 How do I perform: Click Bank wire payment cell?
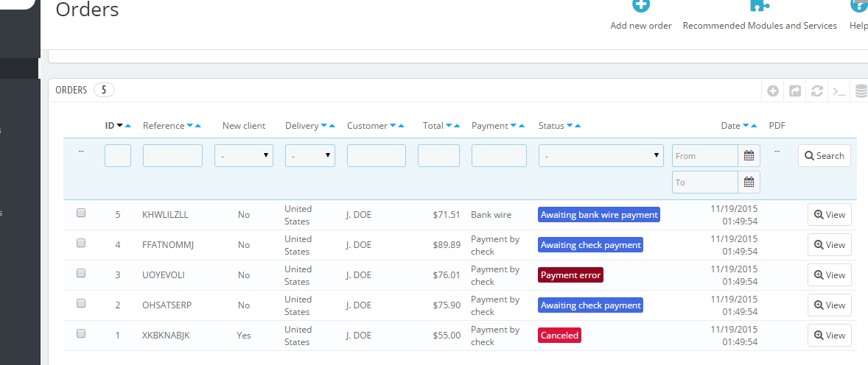pos(491,215)
